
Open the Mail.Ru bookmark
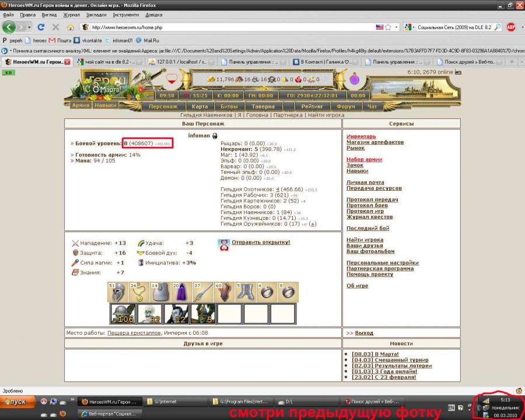pos(148,40)
